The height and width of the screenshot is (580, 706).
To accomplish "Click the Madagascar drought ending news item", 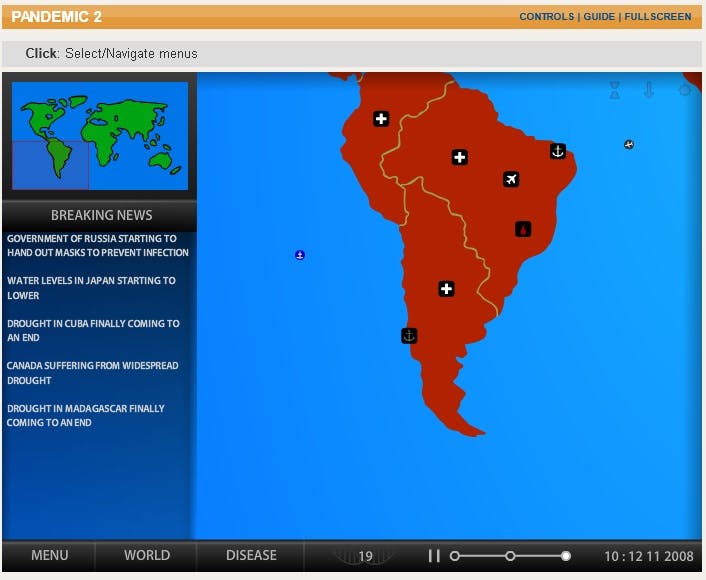I will (x=86, y=415).
